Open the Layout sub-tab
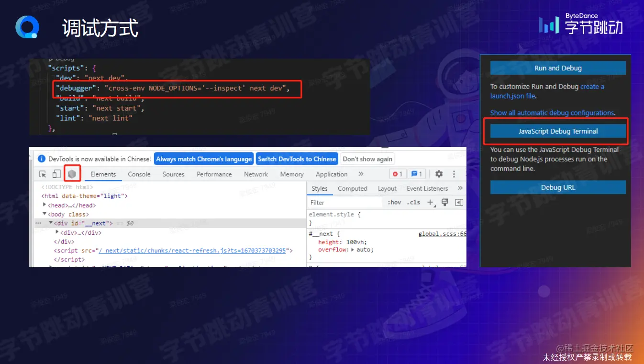The width and height of the screenshot is (644, 364). tap(387, 188)
